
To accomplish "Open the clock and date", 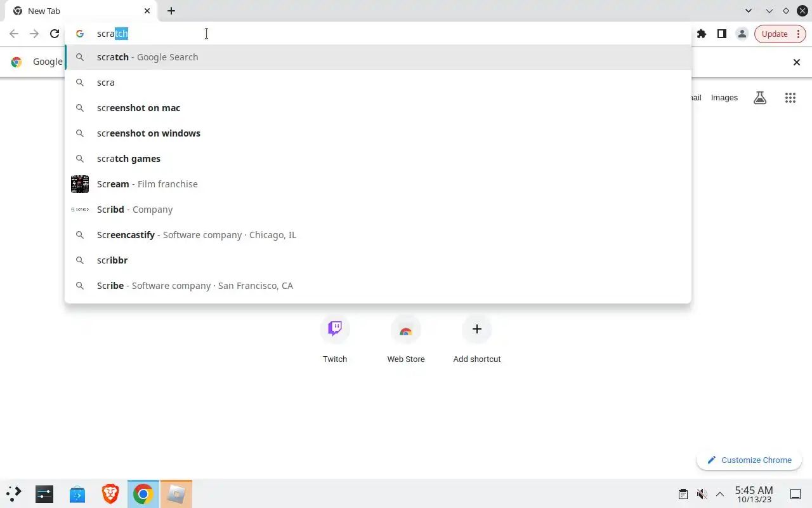I will click(x=754, y=494).
